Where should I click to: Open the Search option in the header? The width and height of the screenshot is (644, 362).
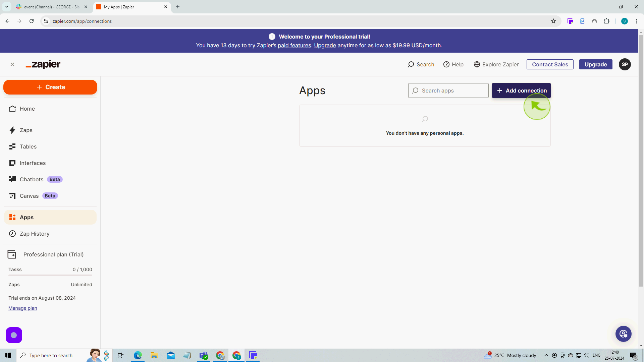click(x=421, y=64)
